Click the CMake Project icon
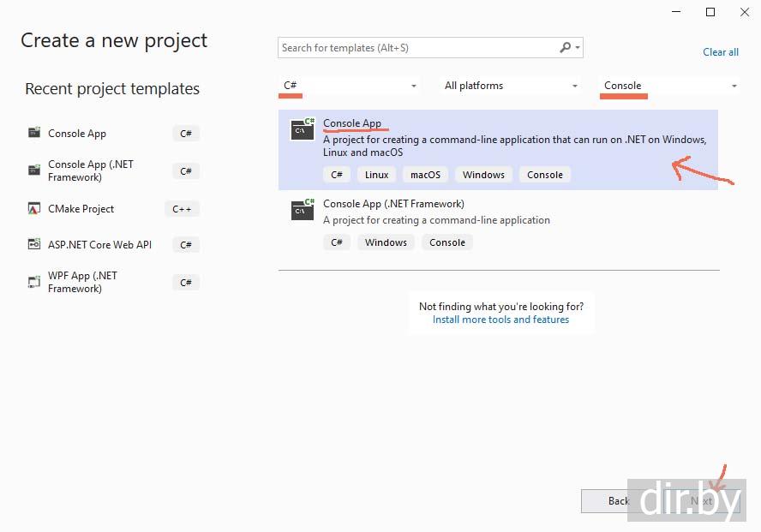 pos(34,208)
